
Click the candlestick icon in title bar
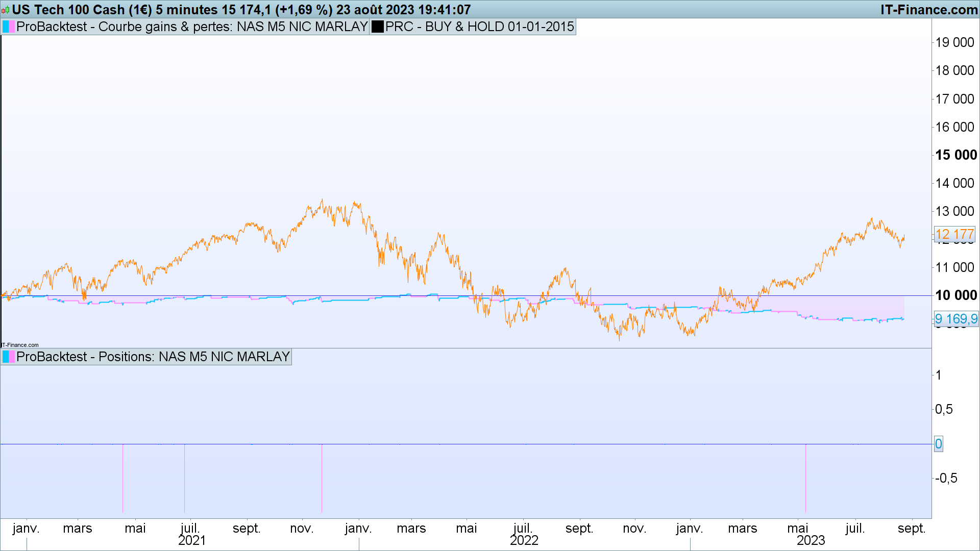6,10
